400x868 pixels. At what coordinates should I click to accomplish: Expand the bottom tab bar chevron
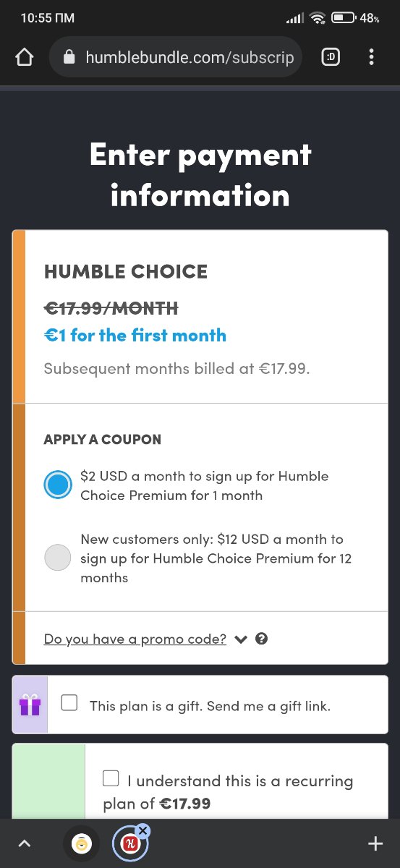pyautogui.click(x=24, y=843)
